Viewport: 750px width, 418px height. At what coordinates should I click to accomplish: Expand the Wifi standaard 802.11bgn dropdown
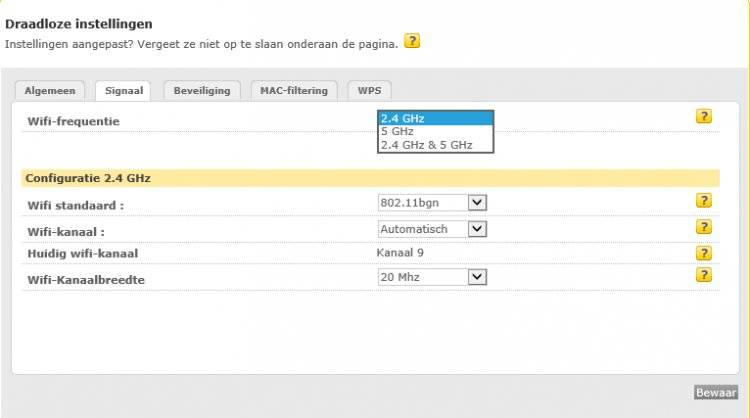432,203
